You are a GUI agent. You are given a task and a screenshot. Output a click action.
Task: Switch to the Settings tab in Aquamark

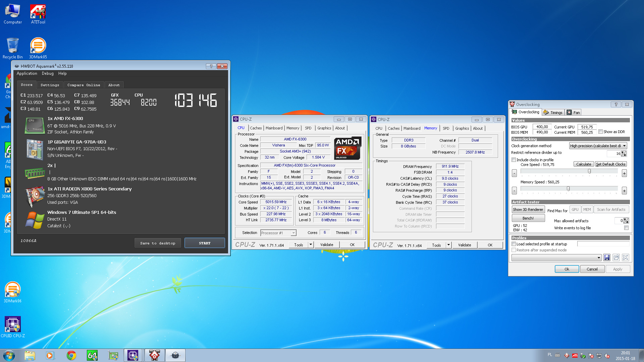(x=50, y=85)
